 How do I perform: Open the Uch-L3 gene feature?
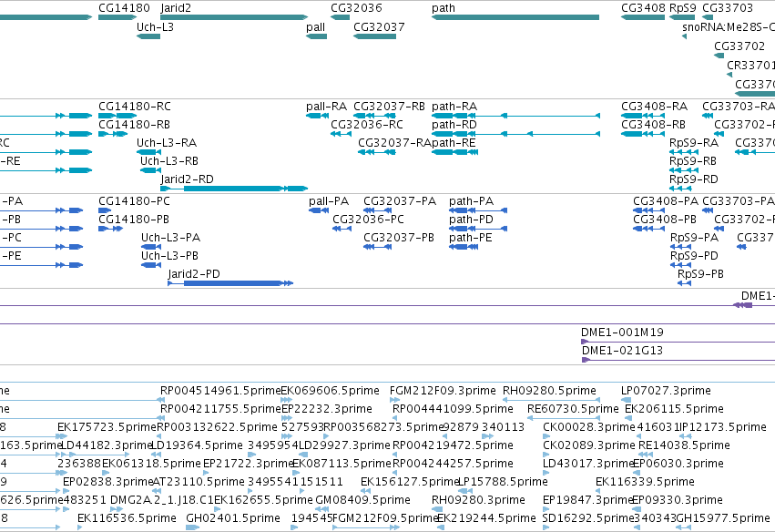(148, 36)
